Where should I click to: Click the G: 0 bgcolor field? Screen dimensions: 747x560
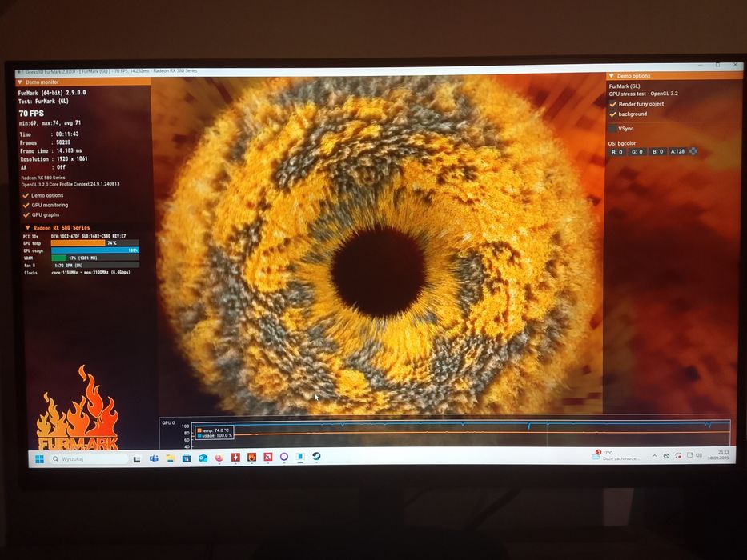tap(637, 152)
